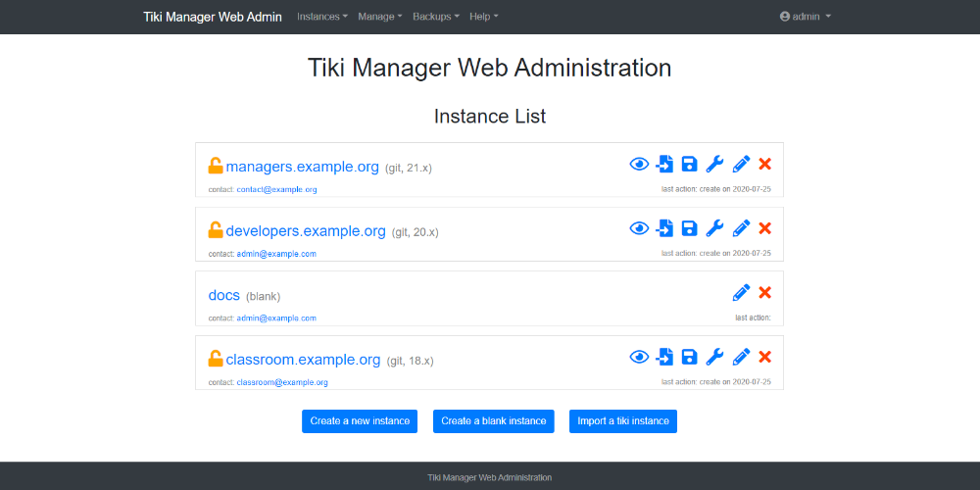This screenshot has height=490, width=980.
Task: Click the '(git, 21.x)' version text
Action: 409,169
